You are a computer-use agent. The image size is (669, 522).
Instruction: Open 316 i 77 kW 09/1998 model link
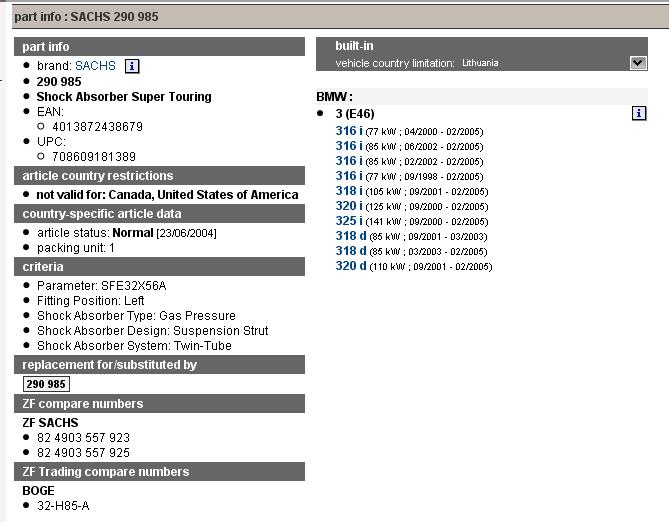pos(349,176)
